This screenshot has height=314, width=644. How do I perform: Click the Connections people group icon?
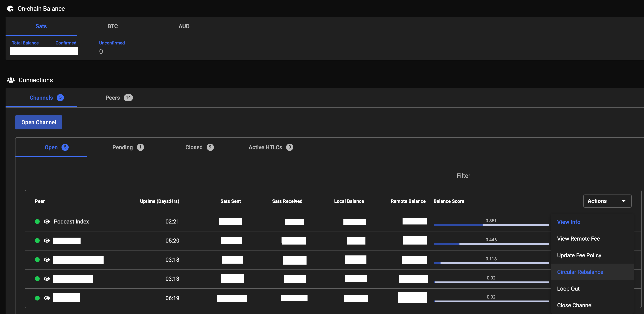(x=11, y=80)
